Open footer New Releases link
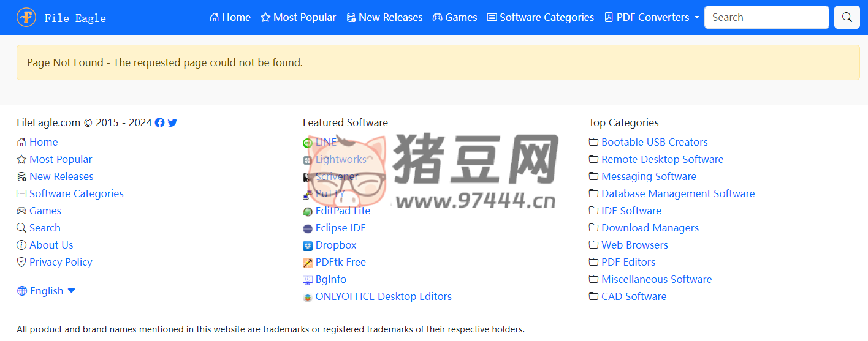Screen dimensions: 868x341 pos(61,176)
